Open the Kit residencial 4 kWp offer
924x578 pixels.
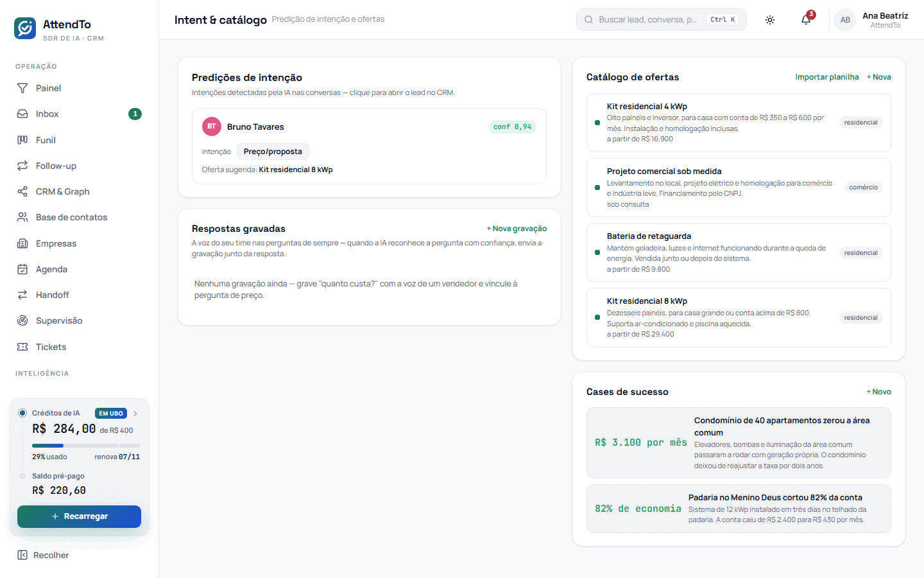coord(739,123)
